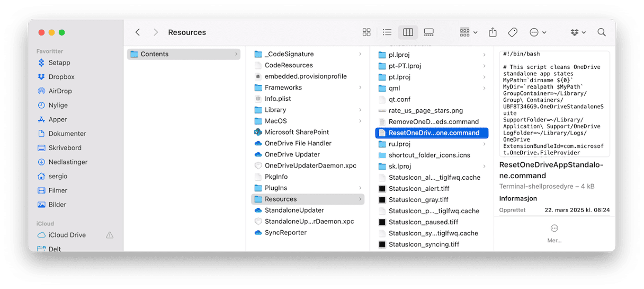Click the Tags toolbar icon
The height and width of the screenshot is (289, 644).
point(513,32)
